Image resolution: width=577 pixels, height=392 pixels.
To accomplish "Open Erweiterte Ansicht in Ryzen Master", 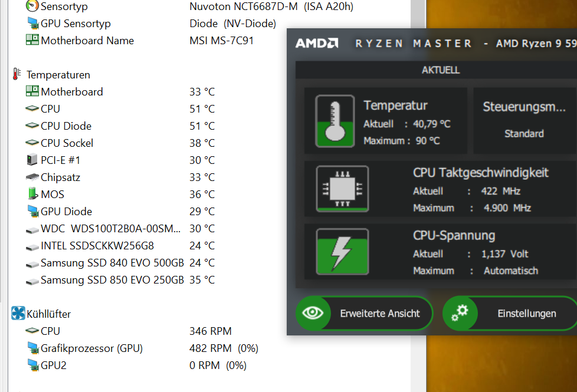I will (x=364, y=314).
